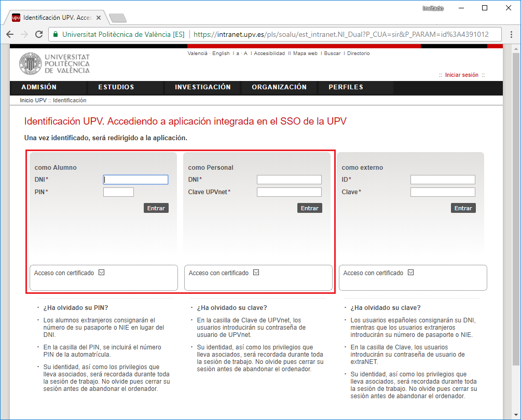Reload the page with refresh icon
Viewport: 521px width, 420px height.
tap(38, 34)
